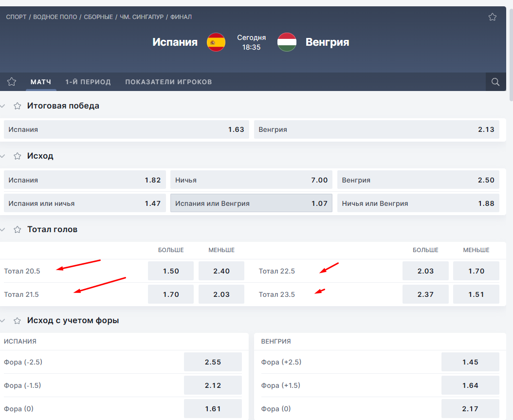The image size is (513, 420).
Task: Open СБОРНЫЕ breadcrumb link
Action: [98, 17]
